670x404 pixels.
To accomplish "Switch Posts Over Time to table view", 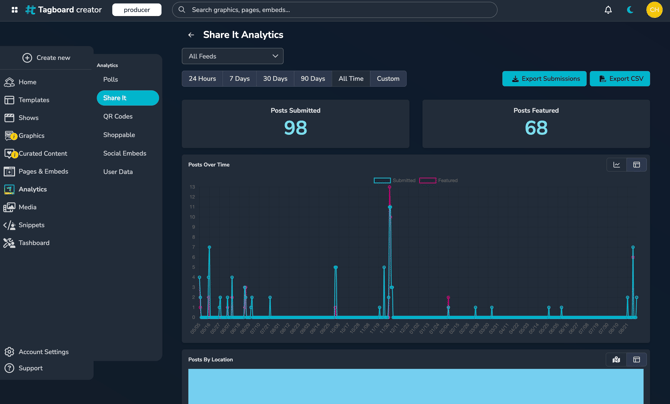I will [x=636, y=165].
